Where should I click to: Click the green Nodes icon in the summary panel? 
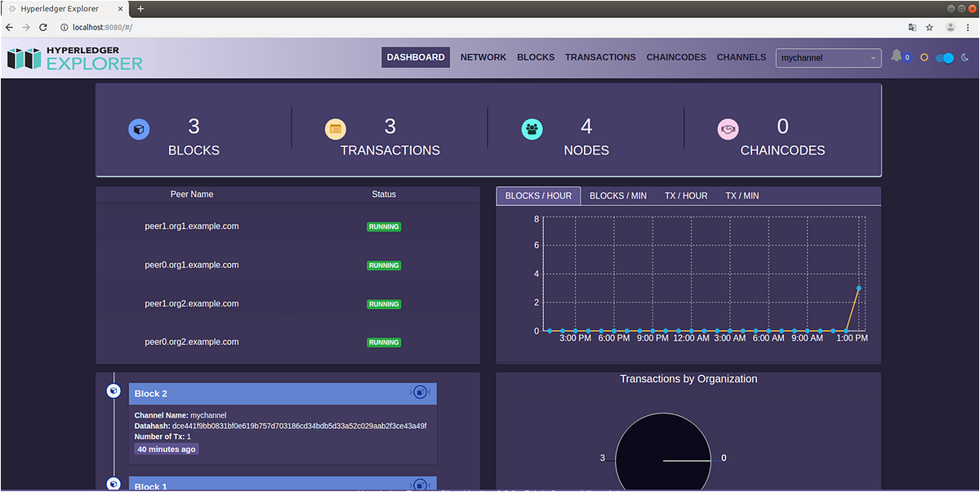point(532,128)
